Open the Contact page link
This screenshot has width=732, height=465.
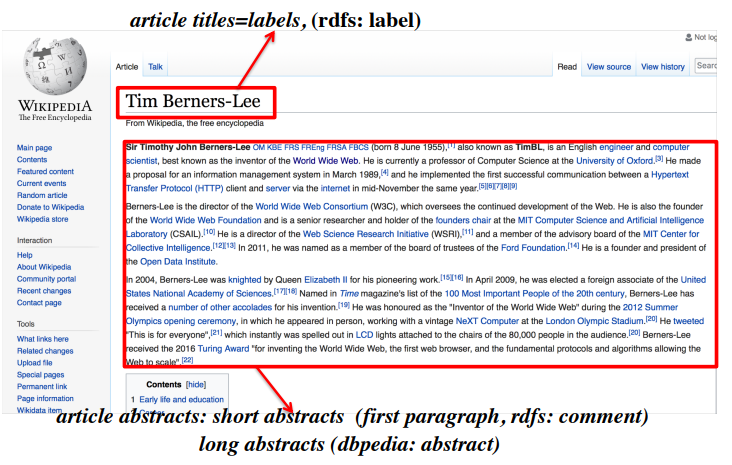(39, 303)
